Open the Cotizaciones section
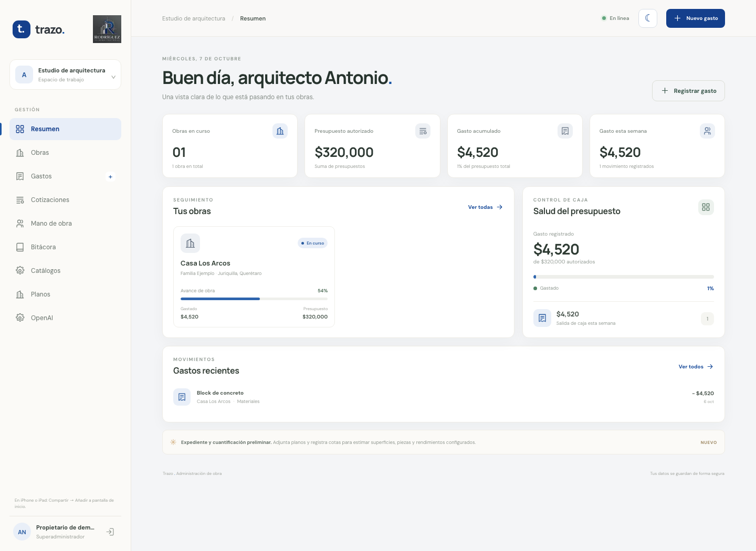Viewport: 756px width, 551px height. tap(65, 200)
